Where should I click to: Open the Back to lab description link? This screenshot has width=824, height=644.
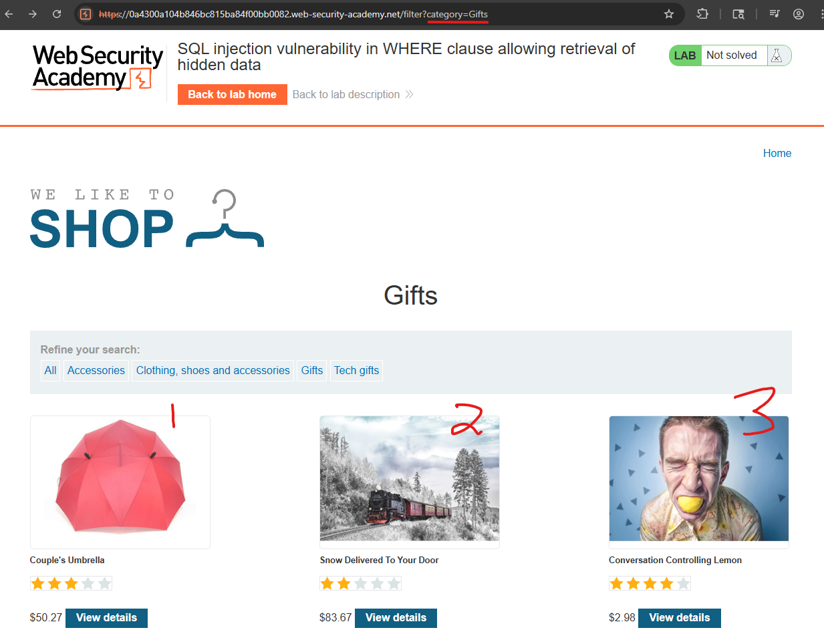pyautogui.click(x=353, y=95)
